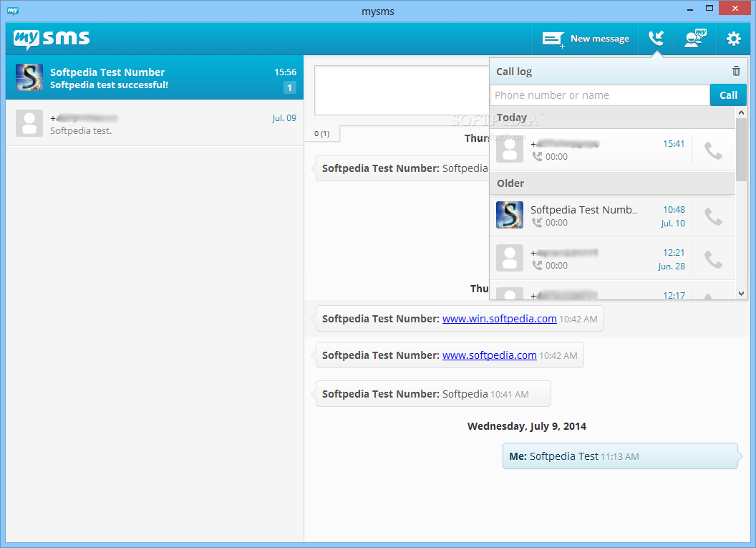Screen dimensions: 756x548
Task: Select Softpedia Test Number conversation
Action: point(155,77)
